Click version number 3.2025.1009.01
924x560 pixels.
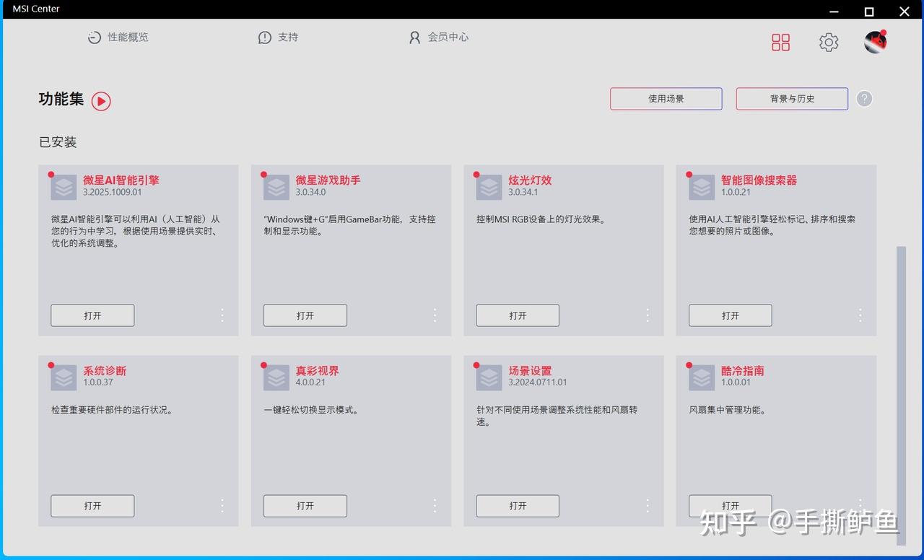tap(112, 193)
